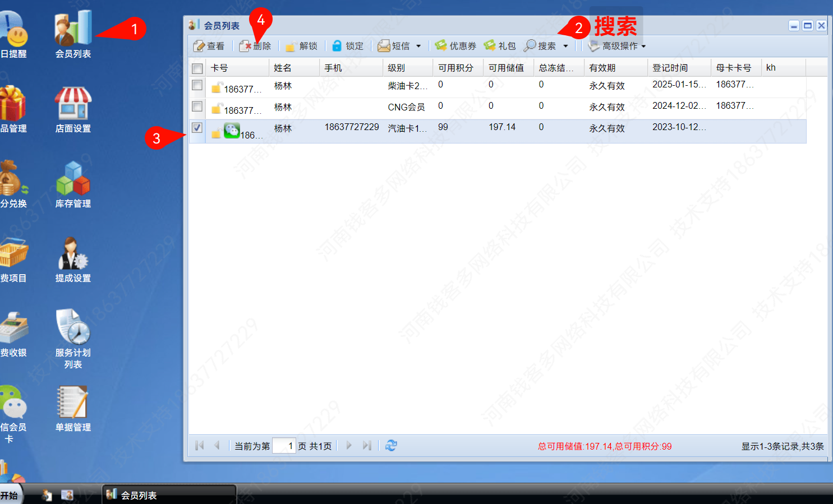Click the 查看 toolbar button
The width and height of the screenshot is (833, 504).
pyautogui.click(x=209, y=46)
